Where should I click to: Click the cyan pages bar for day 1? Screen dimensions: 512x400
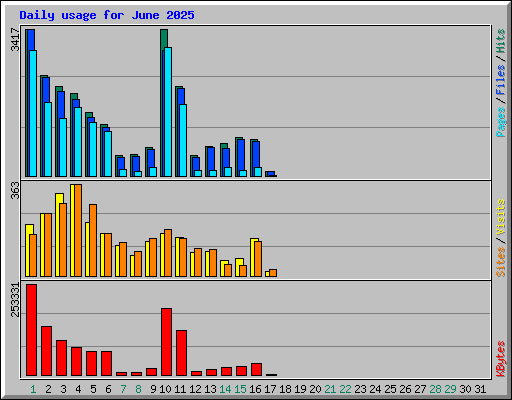coord(33,113)
